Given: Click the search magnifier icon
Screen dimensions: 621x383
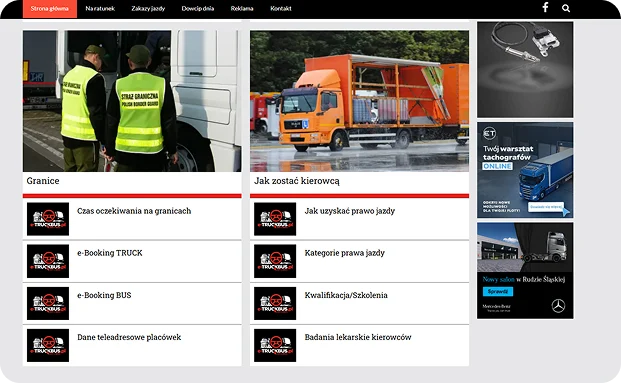Looking at the screenshot, I should 566,8.
